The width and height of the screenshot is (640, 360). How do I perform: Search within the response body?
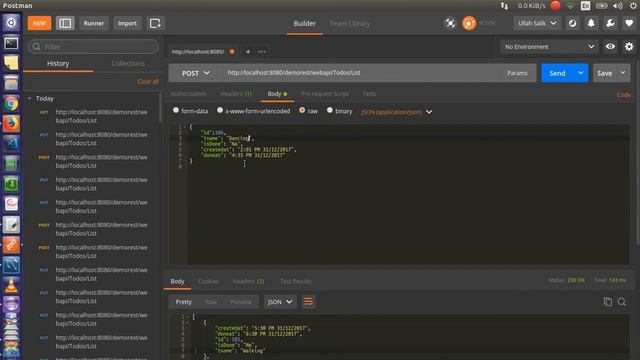(x=622, y=302)
